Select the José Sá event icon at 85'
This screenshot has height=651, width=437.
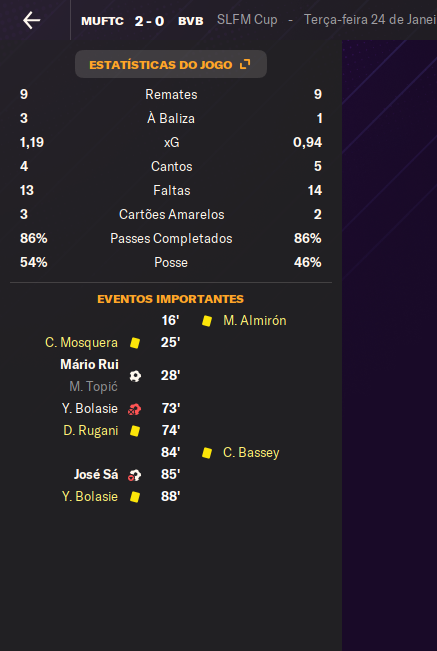pos(134,475)
